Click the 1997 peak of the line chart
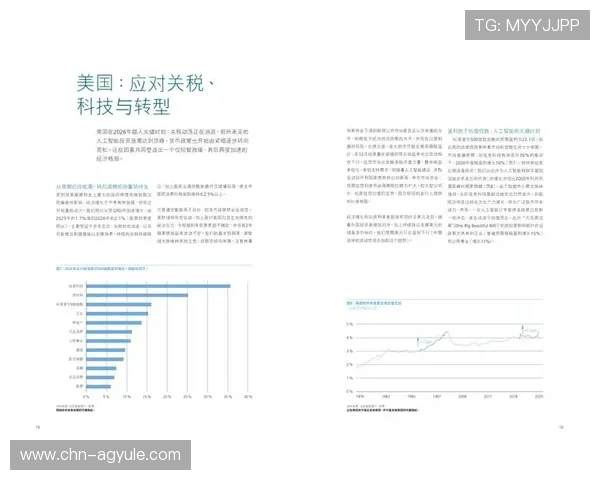Viewport: 600px width, 480px height. pyautogui.click(x=446, y=332)
